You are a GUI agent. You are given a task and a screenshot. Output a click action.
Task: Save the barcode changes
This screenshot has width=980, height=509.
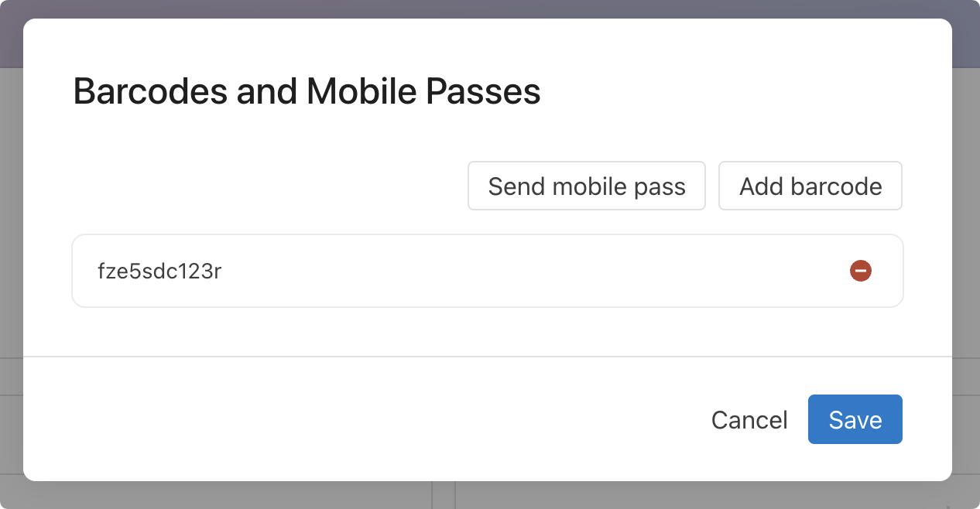pyautogui.click(x=855, y=420)
